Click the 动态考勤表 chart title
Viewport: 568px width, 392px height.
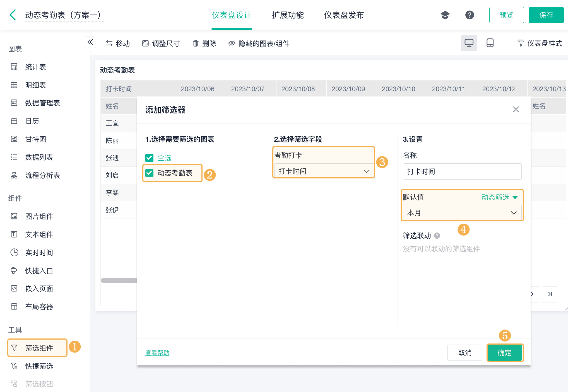tap(117, 70)
